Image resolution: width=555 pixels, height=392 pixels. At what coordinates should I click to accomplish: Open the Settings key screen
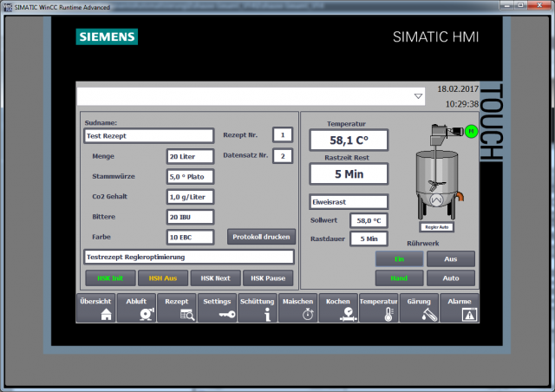[x=217, y=308]
